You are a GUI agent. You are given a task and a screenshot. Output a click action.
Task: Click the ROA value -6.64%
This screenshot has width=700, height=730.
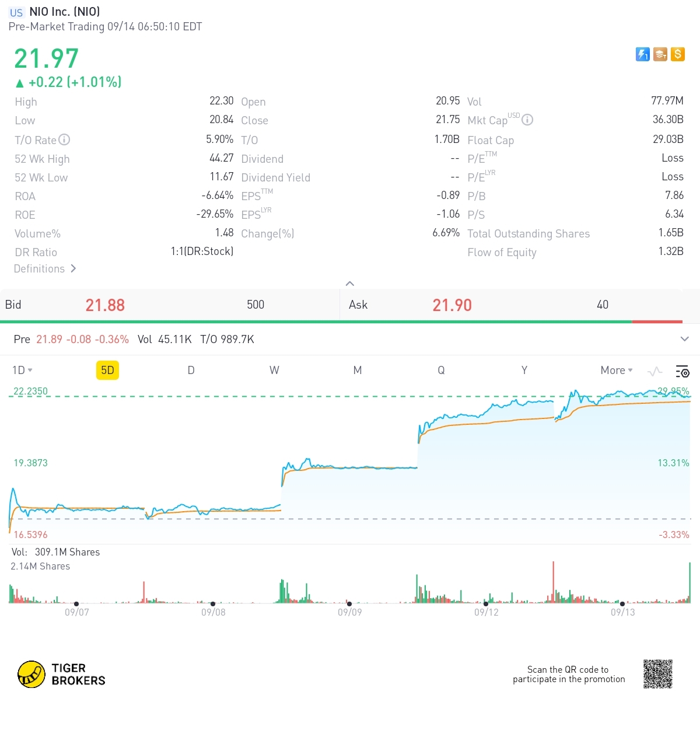(218, 195)
